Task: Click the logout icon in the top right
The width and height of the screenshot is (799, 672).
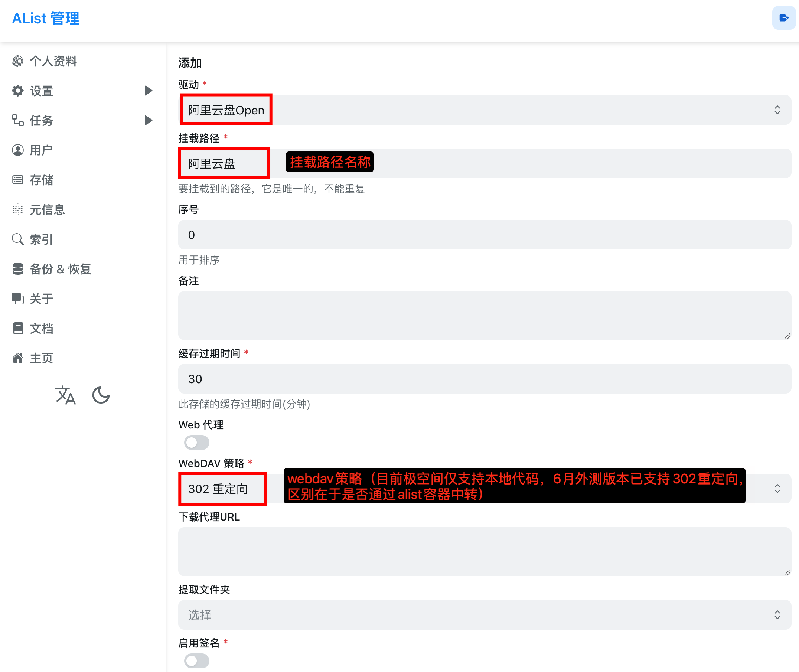Action: (783, 18)
